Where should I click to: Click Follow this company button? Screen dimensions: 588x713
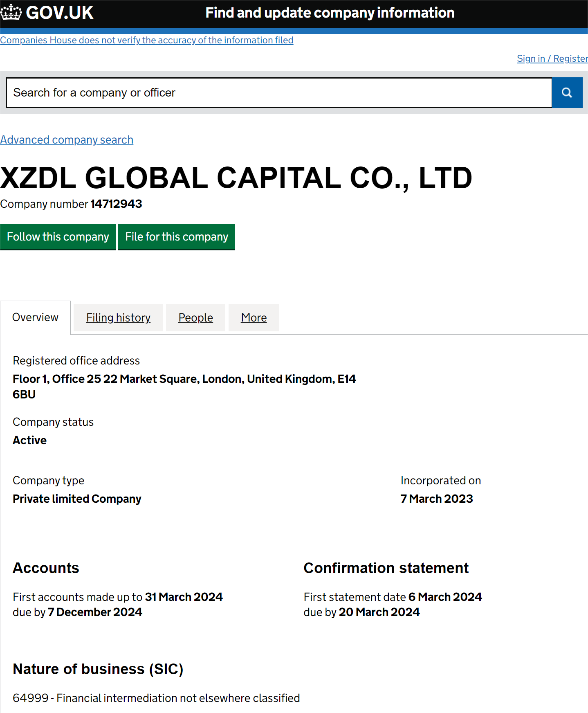[x=58, y=237]
